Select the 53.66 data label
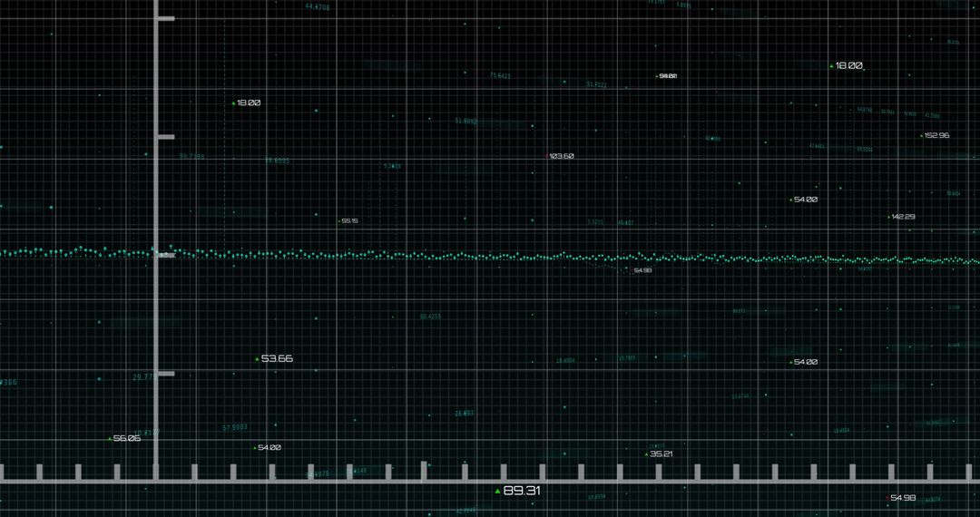This screenshot has width=980, height=517. click(277, 359)
